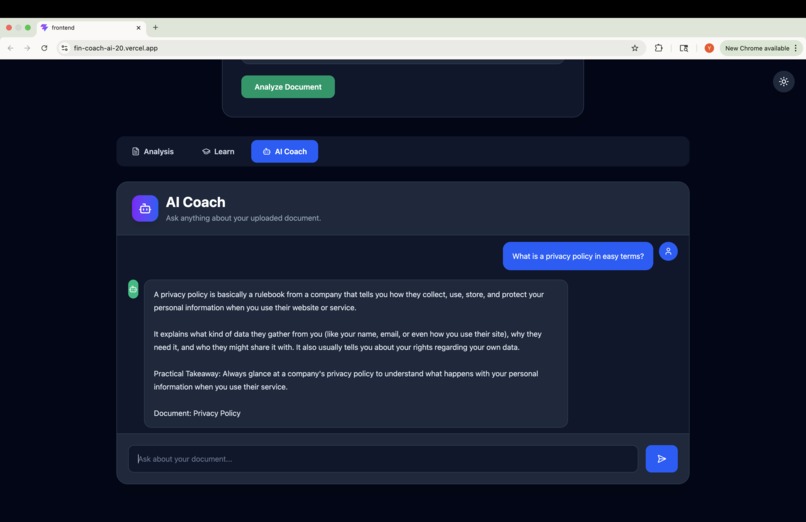Click the Analysis tab document icon
This screenshot has height=522, width=806.
pos(136,152)
